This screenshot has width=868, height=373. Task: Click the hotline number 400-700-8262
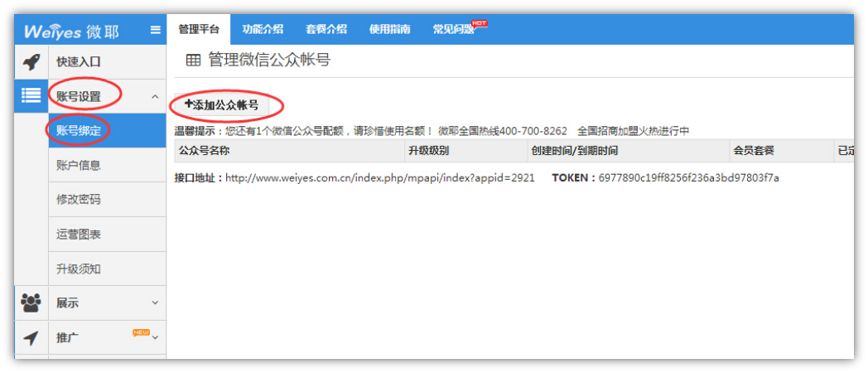click(x=533, y=131)
